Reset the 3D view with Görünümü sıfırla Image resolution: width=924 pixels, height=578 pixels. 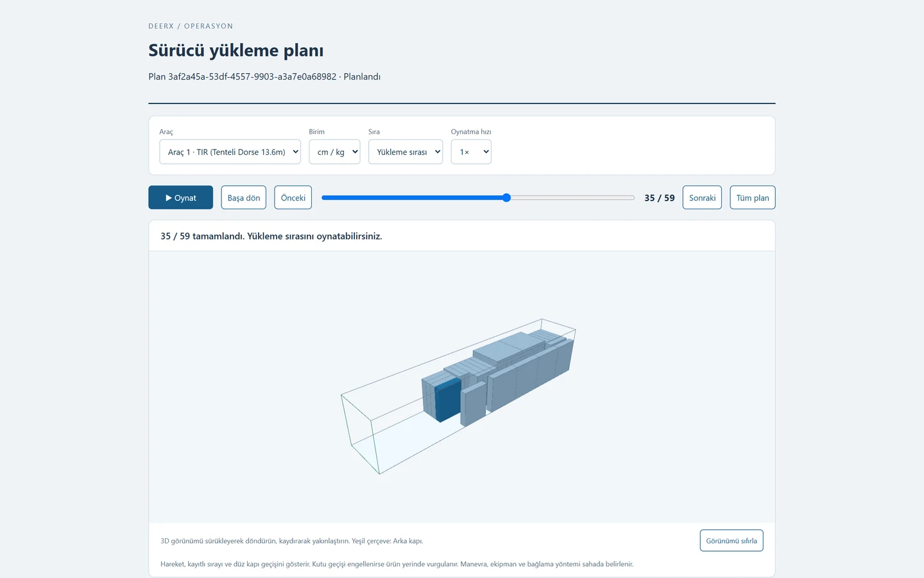[732, 541]
